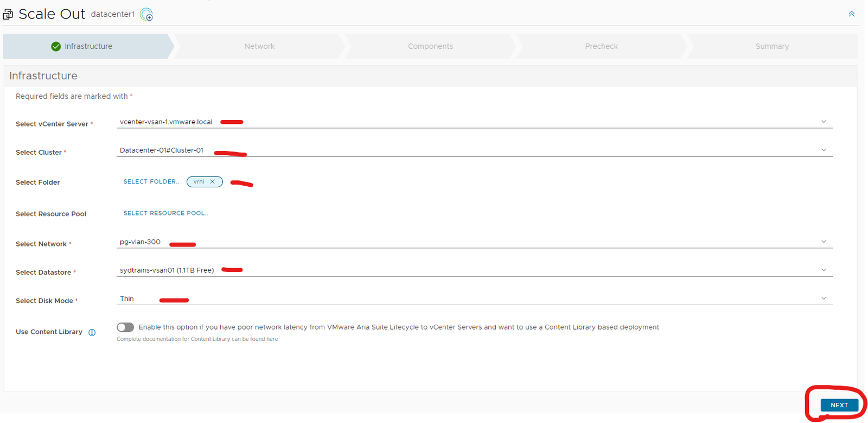Go to Summary wizard step
Screen dimensions: 868x423
[x=772, y=46]
